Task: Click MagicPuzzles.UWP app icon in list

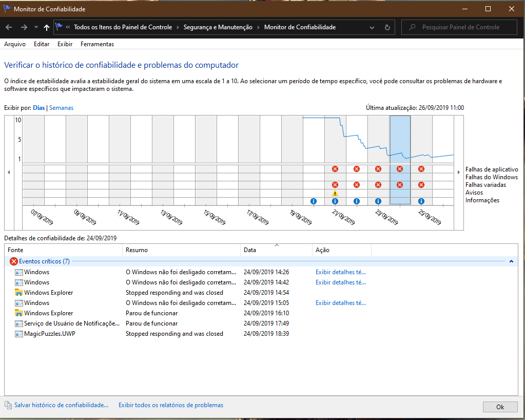Action: coord(19,334)
